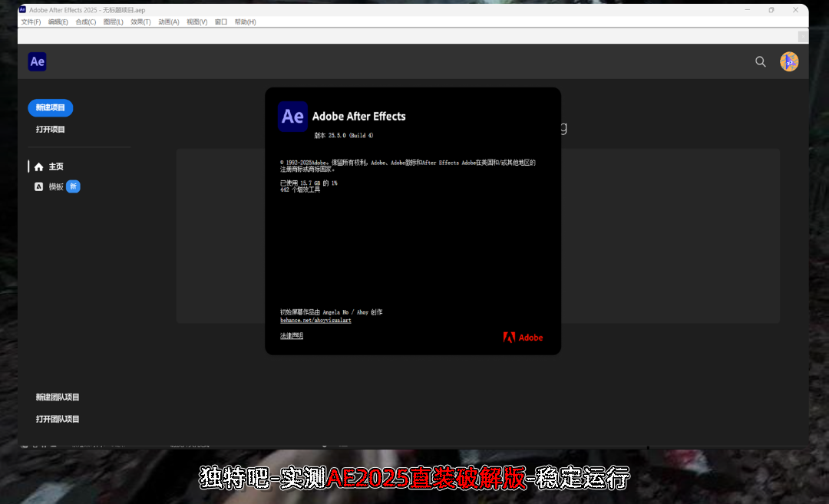
Task: Click the Adobe After Effects dialog title
Action: pos(359,117)
